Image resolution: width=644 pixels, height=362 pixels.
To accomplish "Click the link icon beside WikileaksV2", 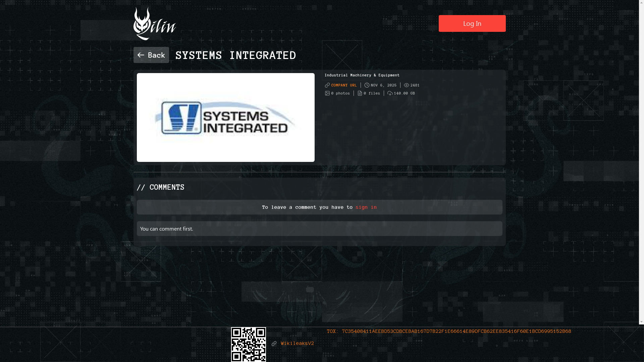I will pyautogui.click(x=274, y=344).
